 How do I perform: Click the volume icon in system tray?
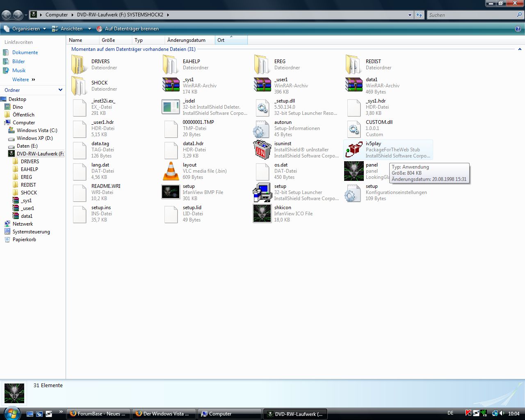502,413
